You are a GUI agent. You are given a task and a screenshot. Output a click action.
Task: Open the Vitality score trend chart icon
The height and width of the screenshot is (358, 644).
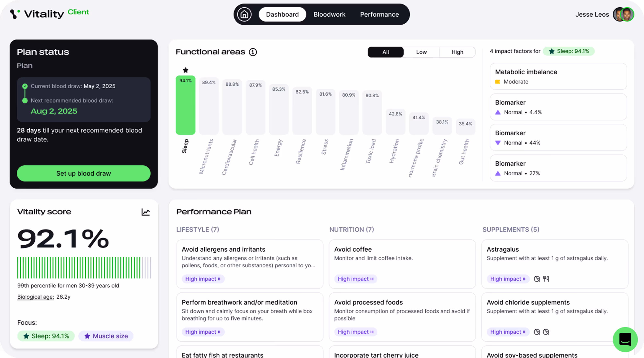[x=145, y=212]
